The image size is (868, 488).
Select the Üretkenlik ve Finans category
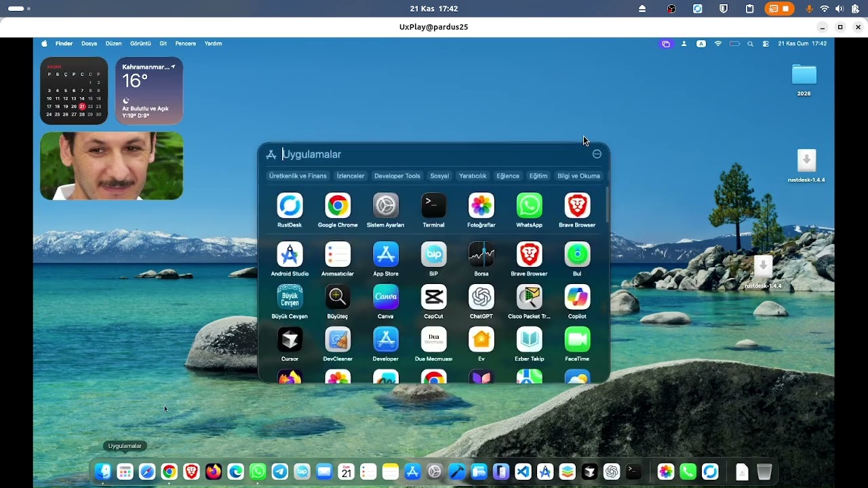tap(298, 176)
